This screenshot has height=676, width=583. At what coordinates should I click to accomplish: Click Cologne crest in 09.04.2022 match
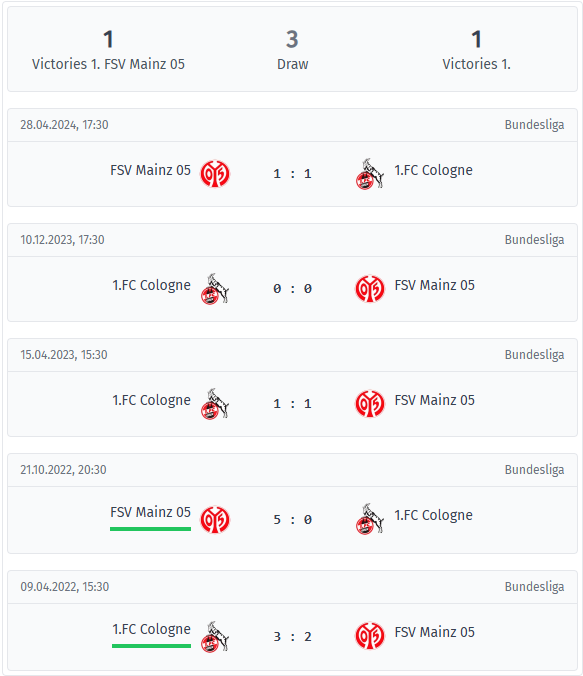coord(215,636)
